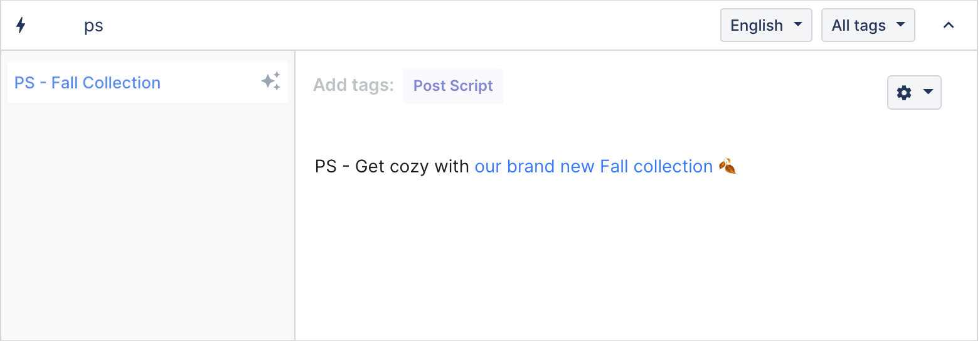This screenshot has height=341, width=980.
Task: Collapse the macros panel with the chevron
Action: pos(949,25)
